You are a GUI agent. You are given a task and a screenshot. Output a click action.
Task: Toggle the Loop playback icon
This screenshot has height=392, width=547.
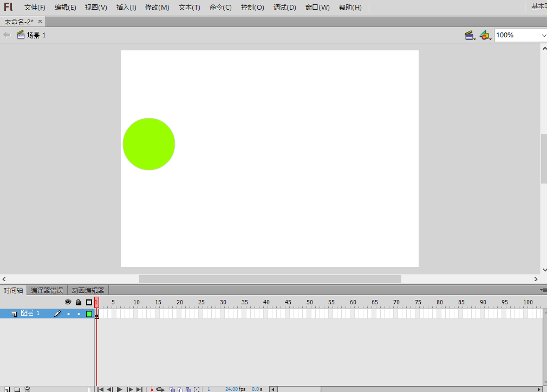click(160, 389)
